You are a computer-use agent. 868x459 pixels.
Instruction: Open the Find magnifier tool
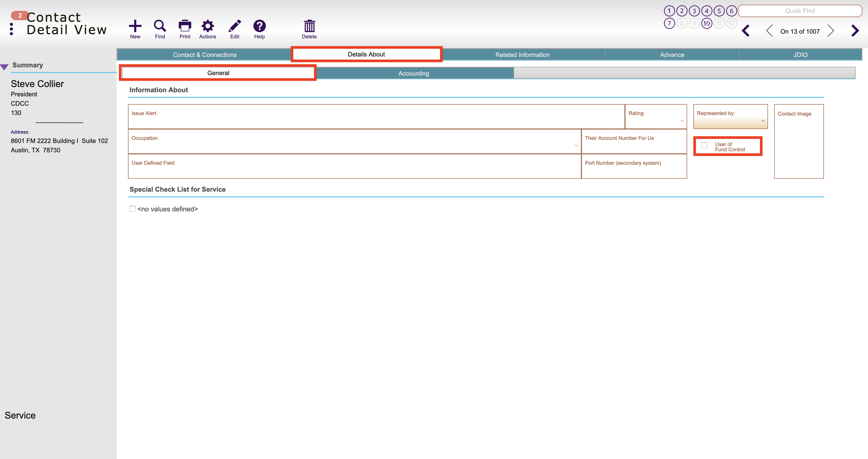click(x=160, y=26)
